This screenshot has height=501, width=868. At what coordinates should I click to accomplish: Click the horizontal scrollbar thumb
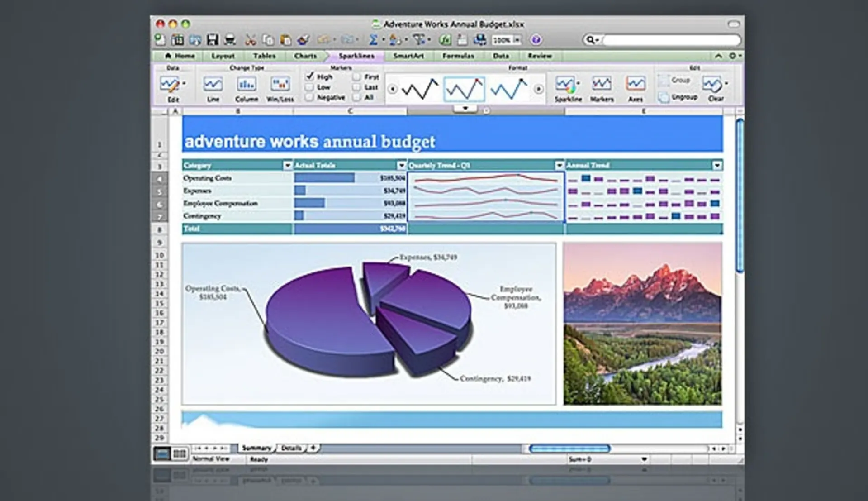click(x=569, y=449)
